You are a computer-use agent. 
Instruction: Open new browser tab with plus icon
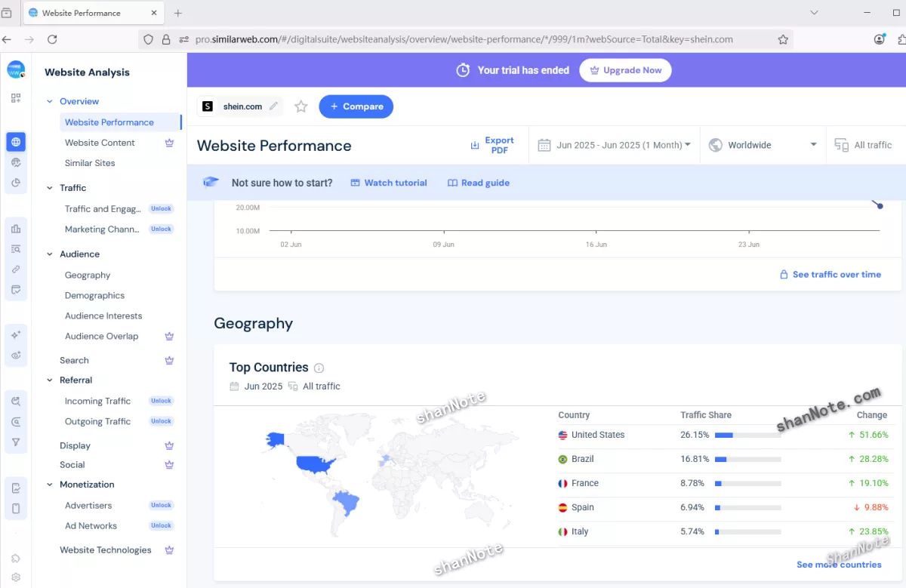(178, 13)
